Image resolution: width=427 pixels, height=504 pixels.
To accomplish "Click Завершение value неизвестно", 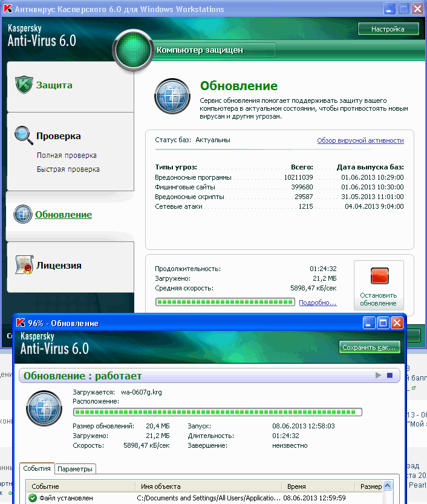I will tap(290, 445).
